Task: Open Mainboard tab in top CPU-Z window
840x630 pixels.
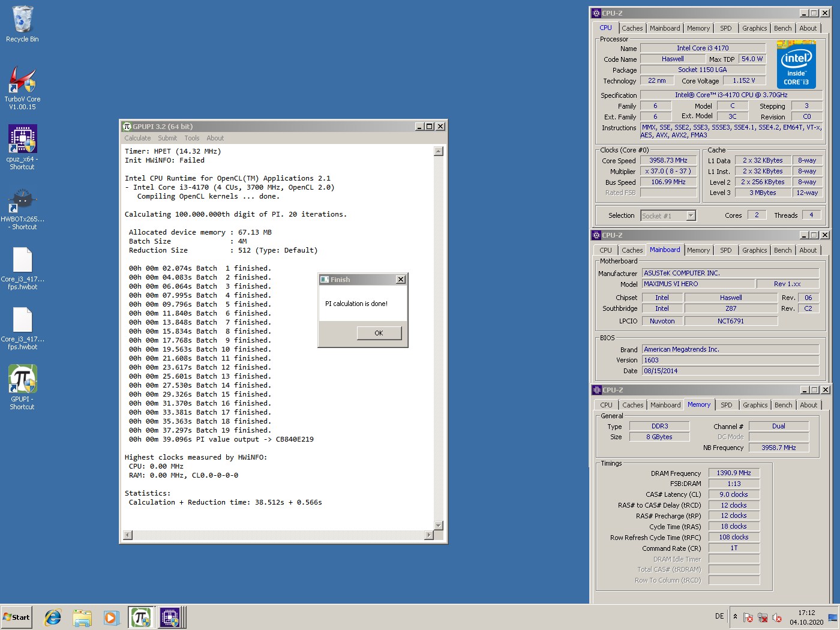Action: point(665,28)
